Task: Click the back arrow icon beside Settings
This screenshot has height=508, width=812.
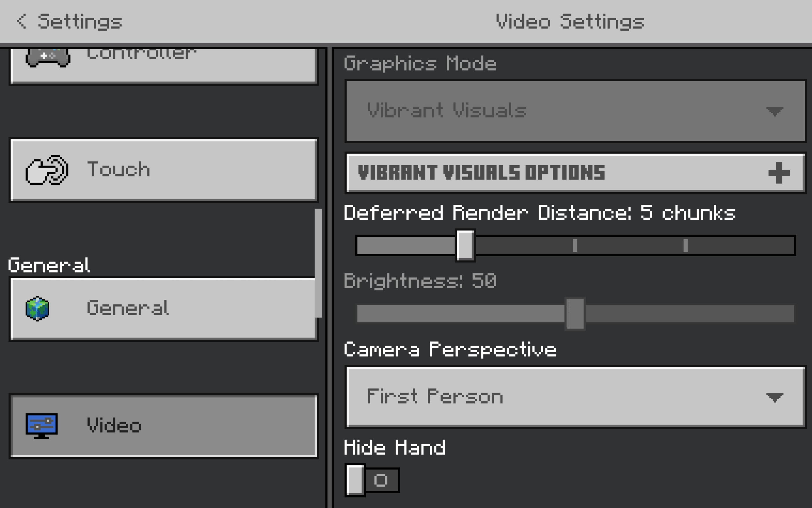Action: [x=21, y=21]
